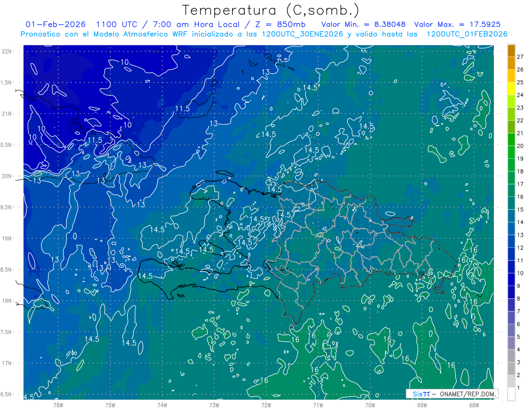Click the '74W' longitude label
This screenshot has height=411, width=532.
point(162,405)
